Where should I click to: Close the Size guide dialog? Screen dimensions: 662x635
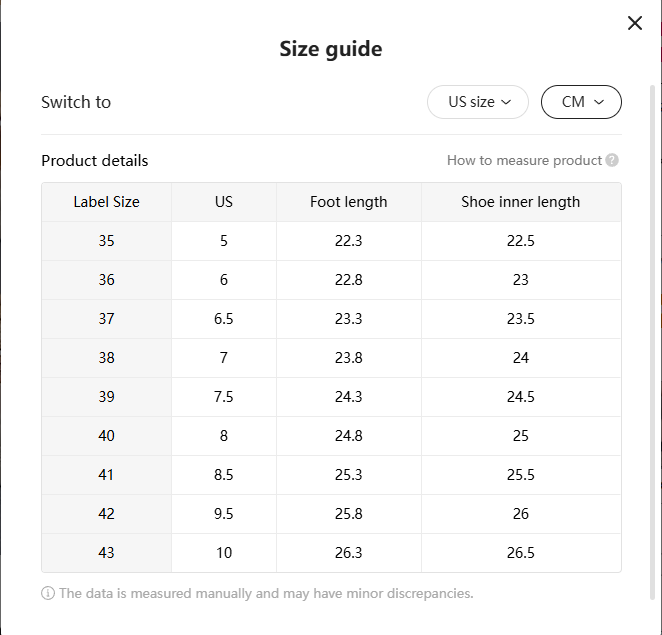coord(634,23)
